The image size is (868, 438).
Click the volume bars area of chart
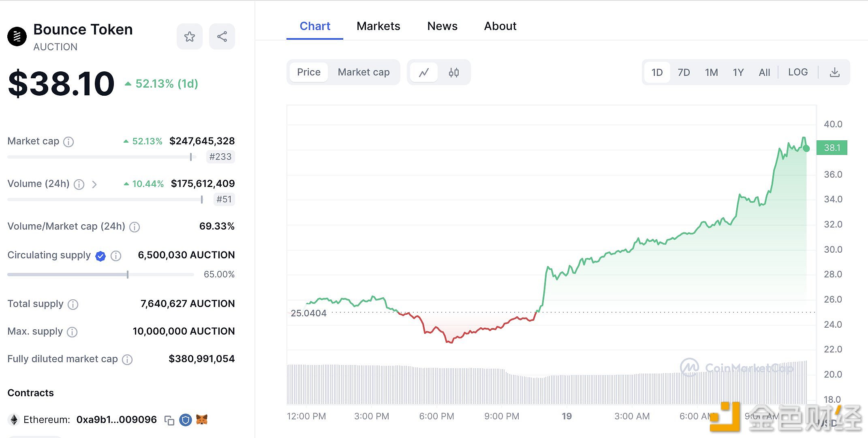pyautogui.click(x=547, y=383)
